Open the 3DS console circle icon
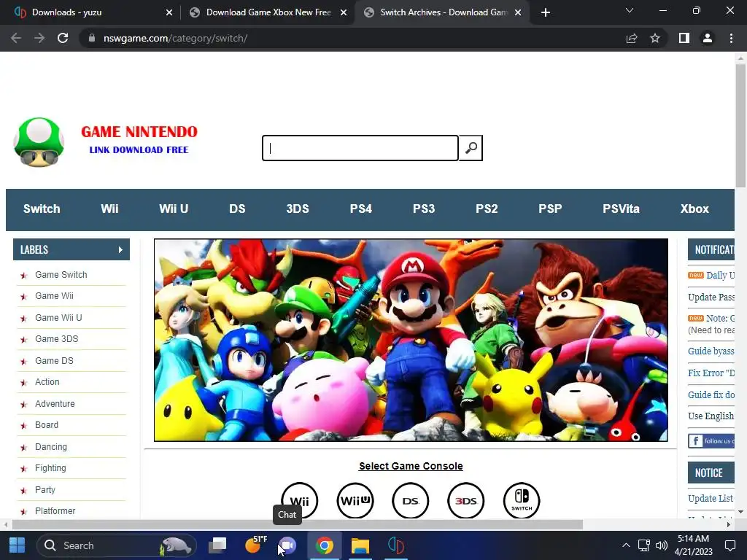This screenshot has height=560, width=747. [466, 500]
